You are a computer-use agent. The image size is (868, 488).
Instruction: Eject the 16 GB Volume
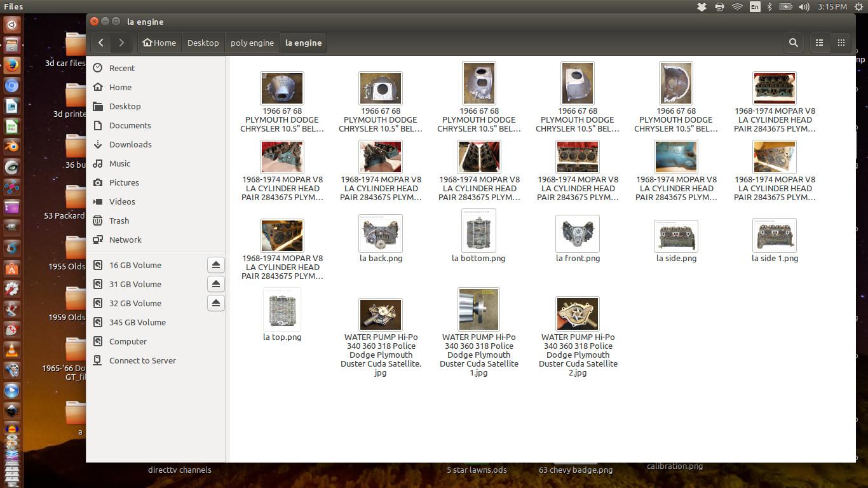[215, 265]
